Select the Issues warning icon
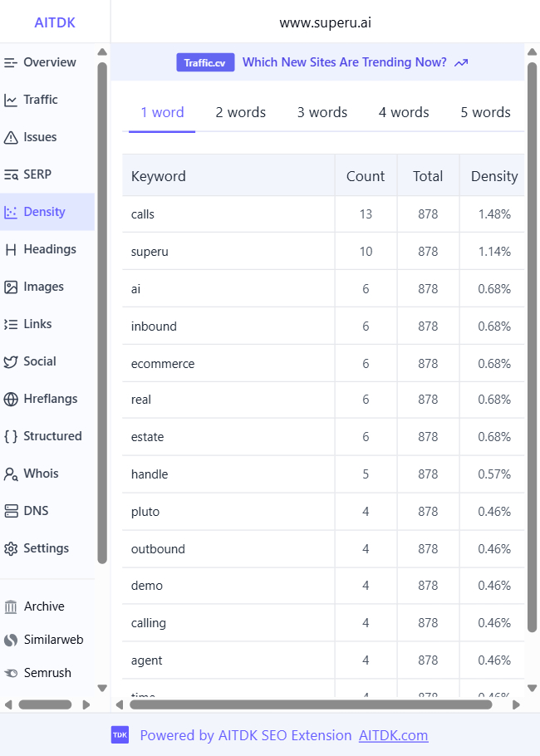The height and width of the screenshot is (756, 540). tap(11, 137)
